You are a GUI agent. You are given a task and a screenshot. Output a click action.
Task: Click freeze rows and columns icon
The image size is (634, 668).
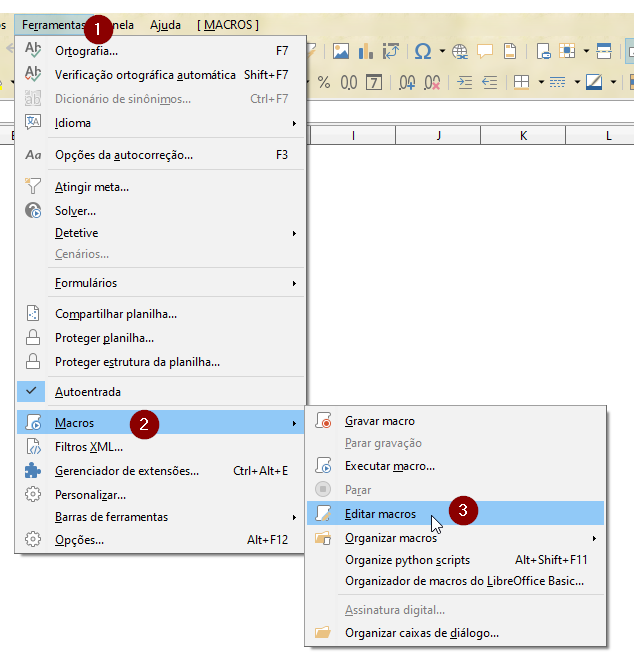pyautogui.click(x=567, y=51)
